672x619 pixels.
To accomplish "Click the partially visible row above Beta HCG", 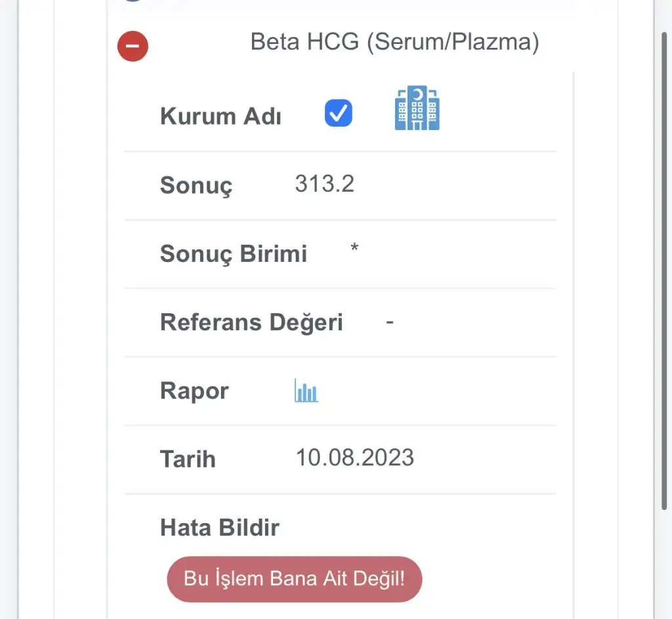I will click(x=341, y=5).
